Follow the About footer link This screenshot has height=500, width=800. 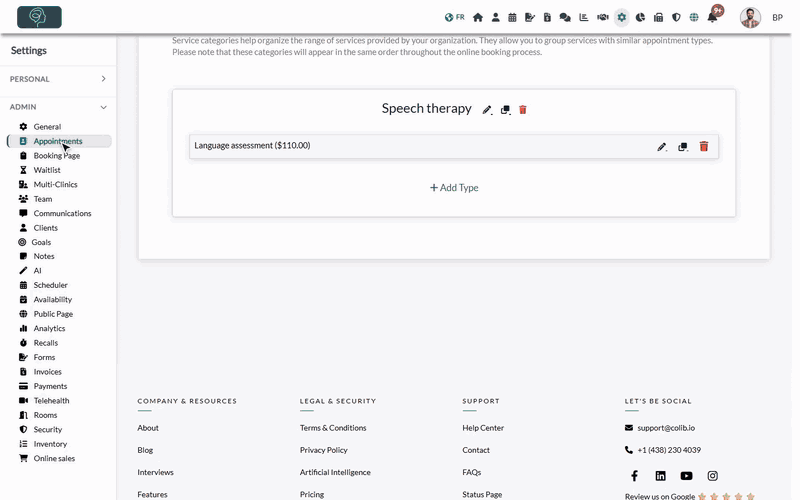[148, 428]
